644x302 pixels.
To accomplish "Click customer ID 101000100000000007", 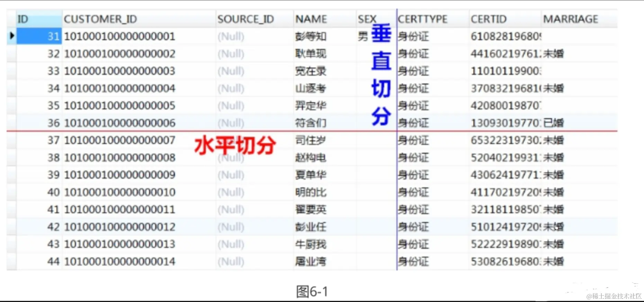I will click(x=120, y=140).
